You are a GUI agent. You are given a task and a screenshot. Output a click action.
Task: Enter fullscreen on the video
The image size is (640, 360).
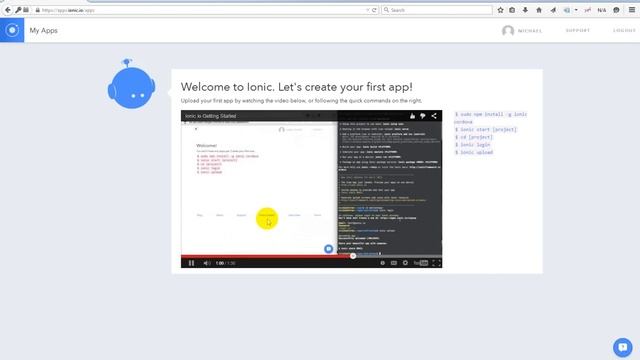click(x=436, y=263)
